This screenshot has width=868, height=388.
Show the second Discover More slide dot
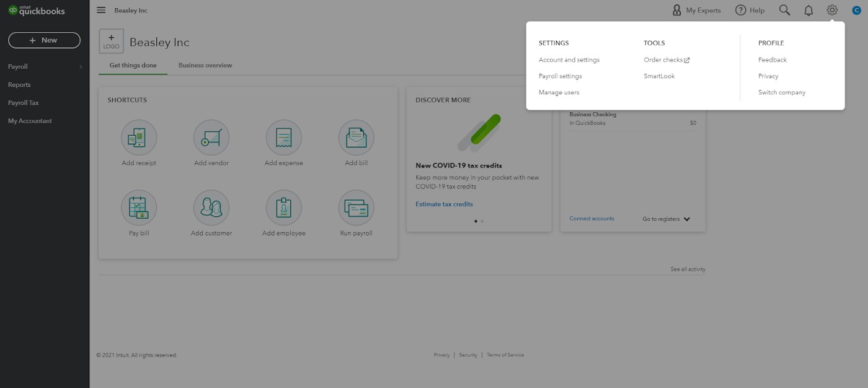482,221
